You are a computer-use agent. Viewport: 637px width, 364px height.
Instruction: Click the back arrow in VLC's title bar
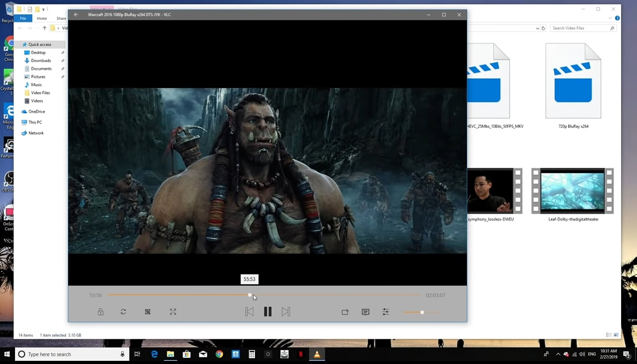click(x=76, y=15)
